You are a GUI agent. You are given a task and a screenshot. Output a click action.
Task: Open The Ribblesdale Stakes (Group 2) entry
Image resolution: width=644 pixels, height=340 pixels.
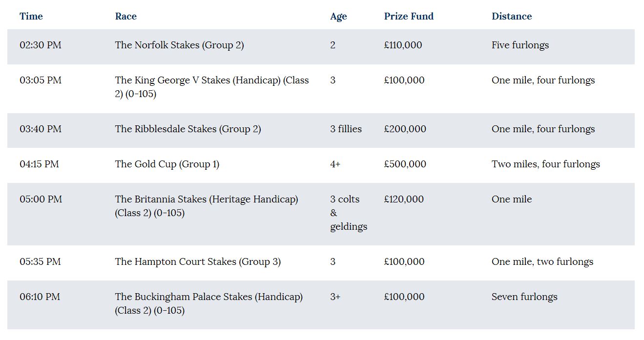[188, 129]
